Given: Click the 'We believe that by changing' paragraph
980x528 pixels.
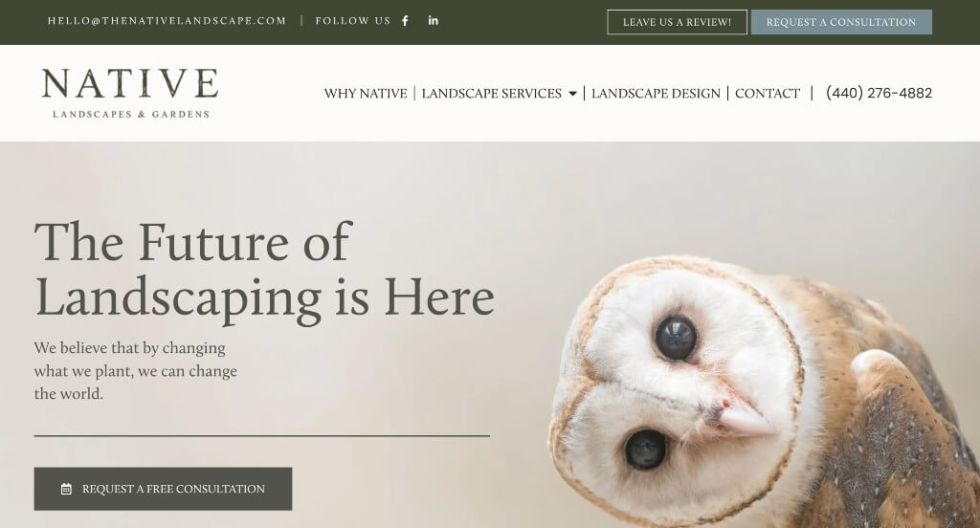Looking at the screenshot, I should click(x=136, y=370).
